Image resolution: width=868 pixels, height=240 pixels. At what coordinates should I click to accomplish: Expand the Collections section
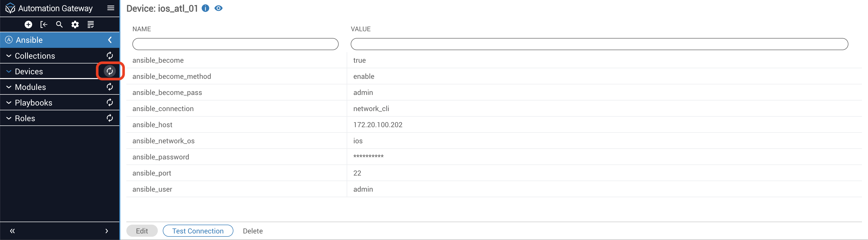coord(9,56)
